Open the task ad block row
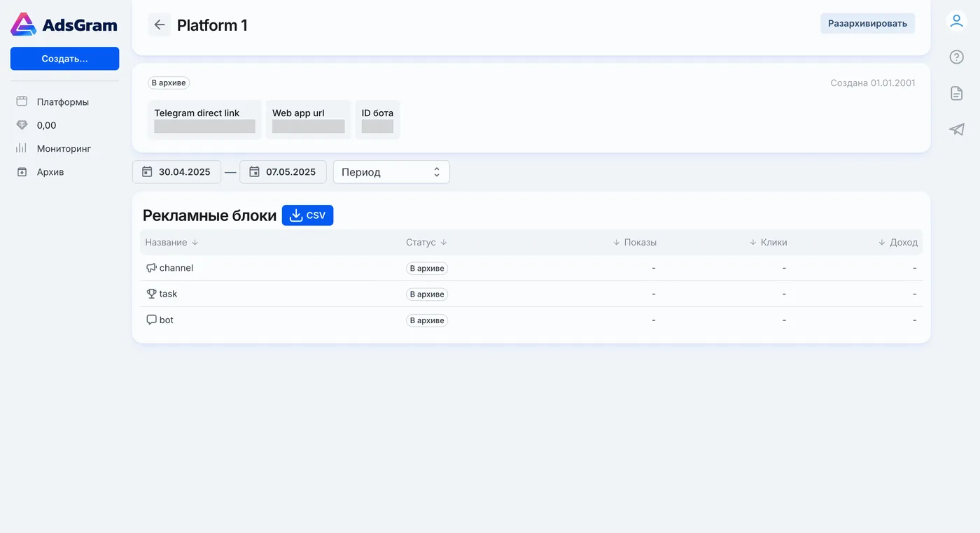This screenshot has width=980, height=533. (531, 294)
